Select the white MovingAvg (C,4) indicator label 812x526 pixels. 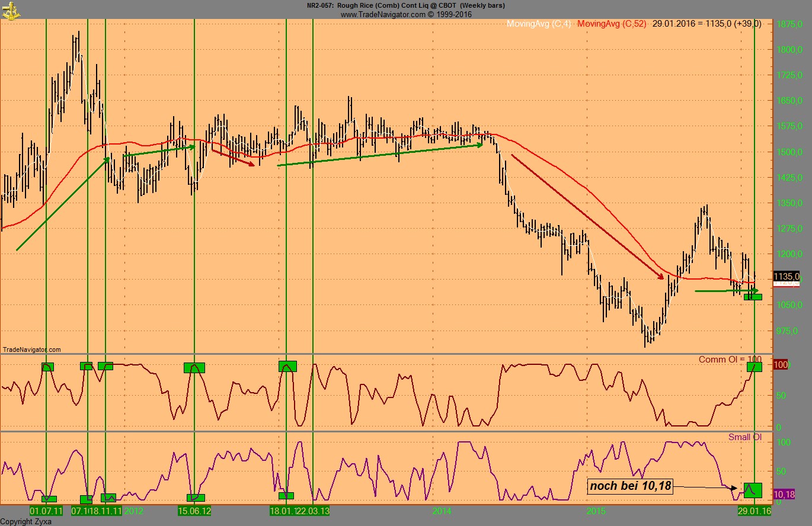pyautogui.click(x=539, y=24)
